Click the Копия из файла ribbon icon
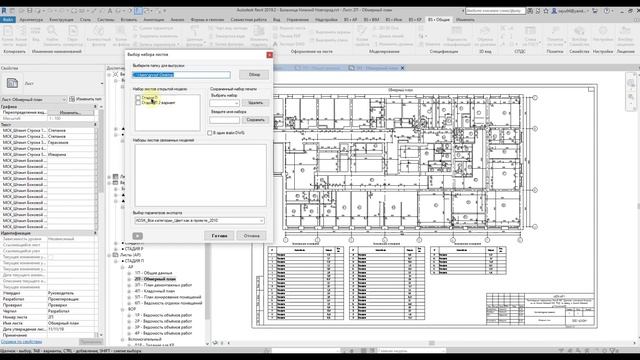Viewport: 640px width, 360px height. [x=121, y=36]
